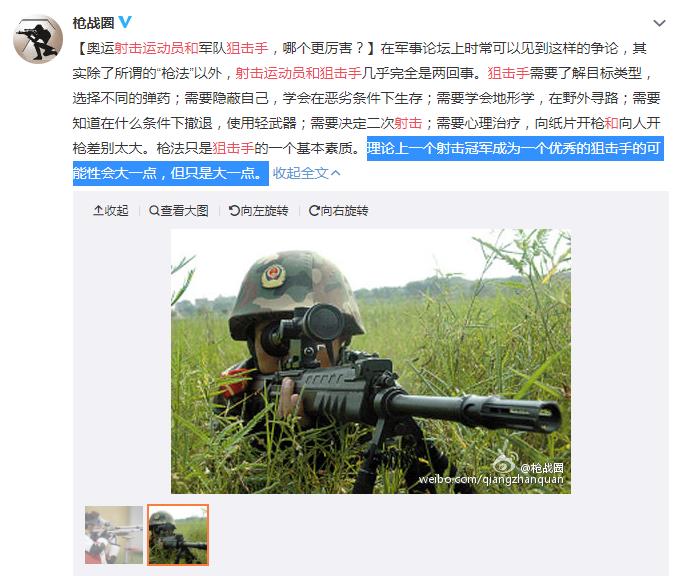The image size is (679, 576).
Task: Open the 枪战圈 profile avatar
Action: pyautogui.click(x=38, y=39)
